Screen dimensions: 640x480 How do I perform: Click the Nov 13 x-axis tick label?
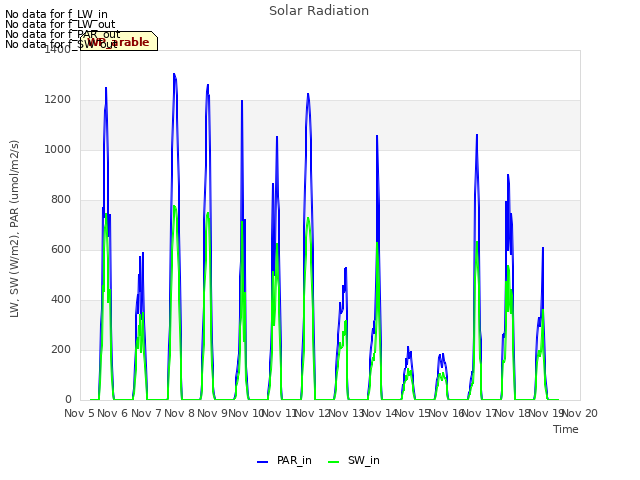pyautogui.click(x=346, y=413)
